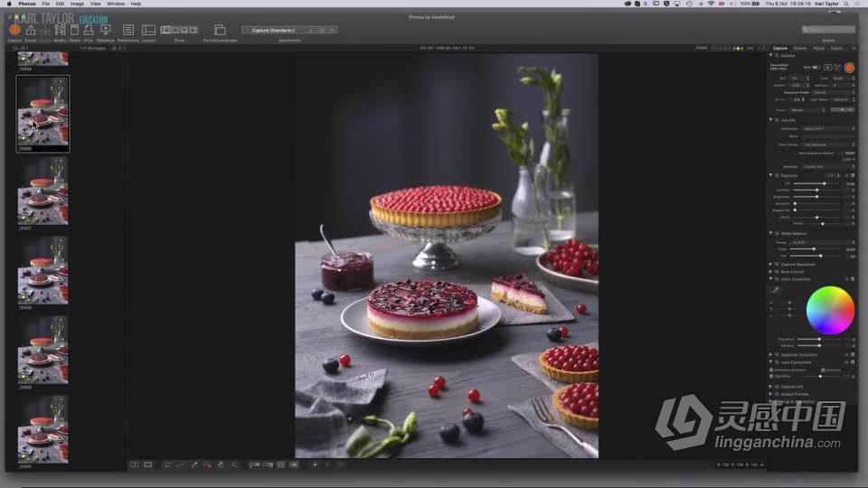Select the last Show view-mode icon
The width and height of the screenshot is (868, 488).
point(193,30)
